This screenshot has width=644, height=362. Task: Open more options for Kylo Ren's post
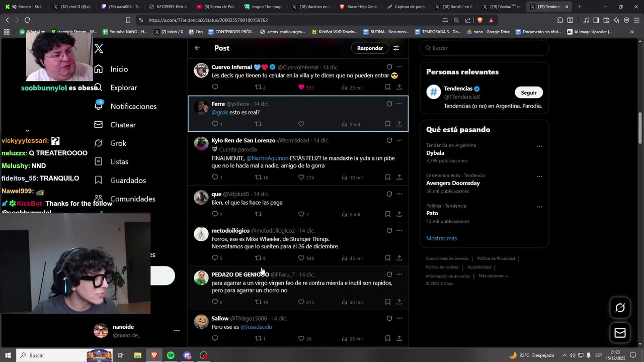point(399,141)
